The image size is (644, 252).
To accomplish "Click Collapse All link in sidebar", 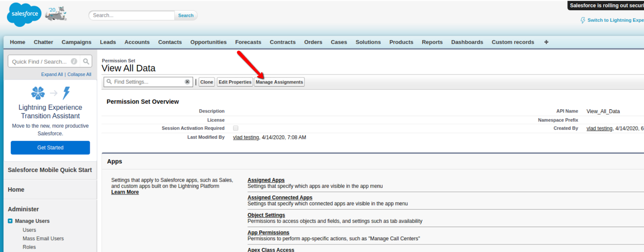I will click(x=79, y=74).
